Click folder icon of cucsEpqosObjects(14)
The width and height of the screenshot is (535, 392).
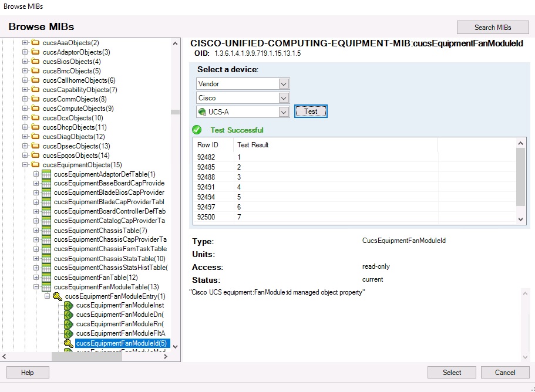(35, 155)
